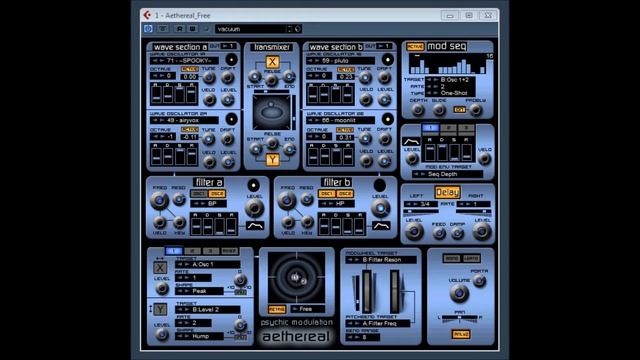Viewport: 640px width, 360px height.
Task: Click the mod envelope shape icon
Action: [x=411, y=142]
